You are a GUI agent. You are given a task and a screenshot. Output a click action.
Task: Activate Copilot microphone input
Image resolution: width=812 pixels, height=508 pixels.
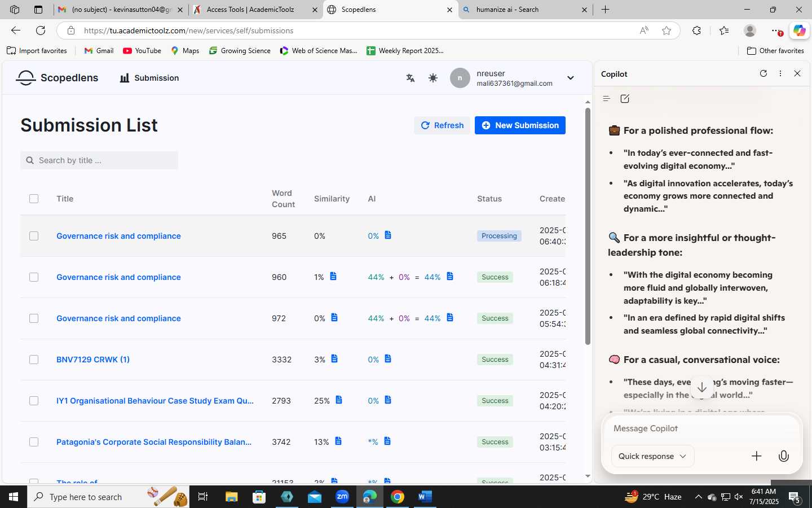[784, 456]
